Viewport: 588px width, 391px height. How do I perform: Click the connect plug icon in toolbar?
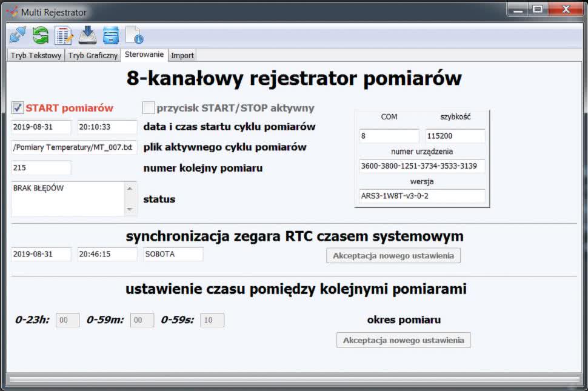[x=18, y=35]
